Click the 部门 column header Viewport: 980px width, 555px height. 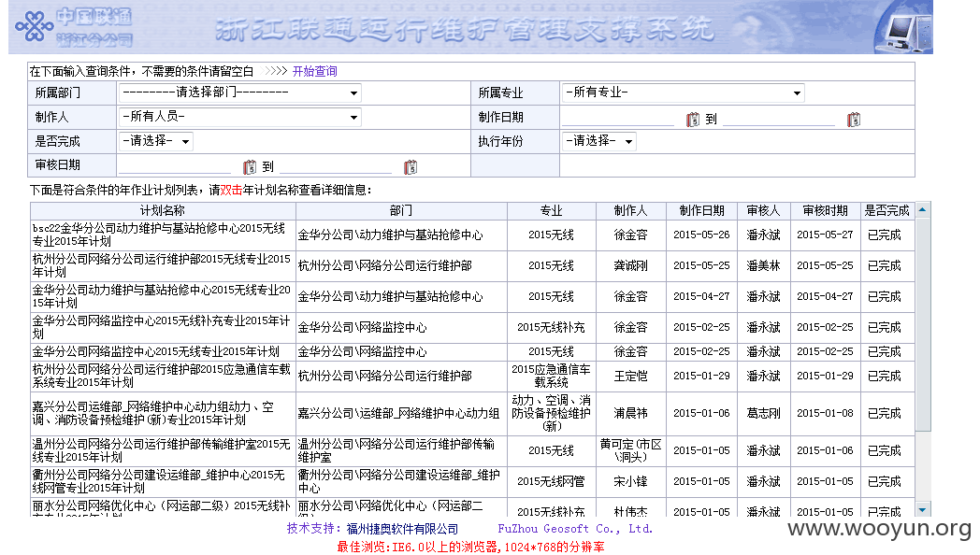click(401, 211)
